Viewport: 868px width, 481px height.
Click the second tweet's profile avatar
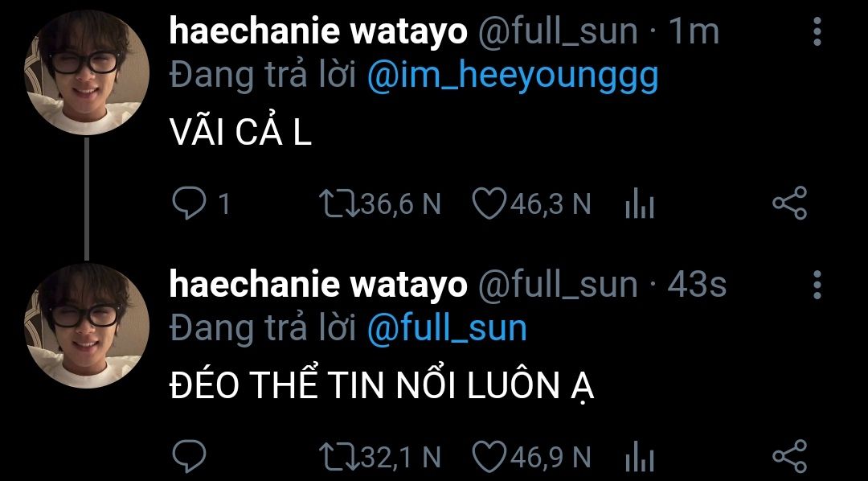point(88,324)
